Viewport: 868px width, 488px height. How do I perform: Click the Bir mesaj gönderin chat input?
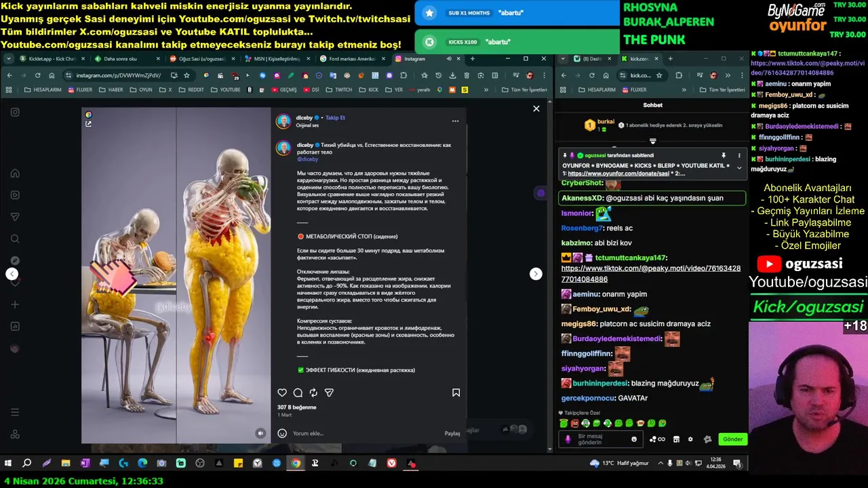(x=602, y=439)
